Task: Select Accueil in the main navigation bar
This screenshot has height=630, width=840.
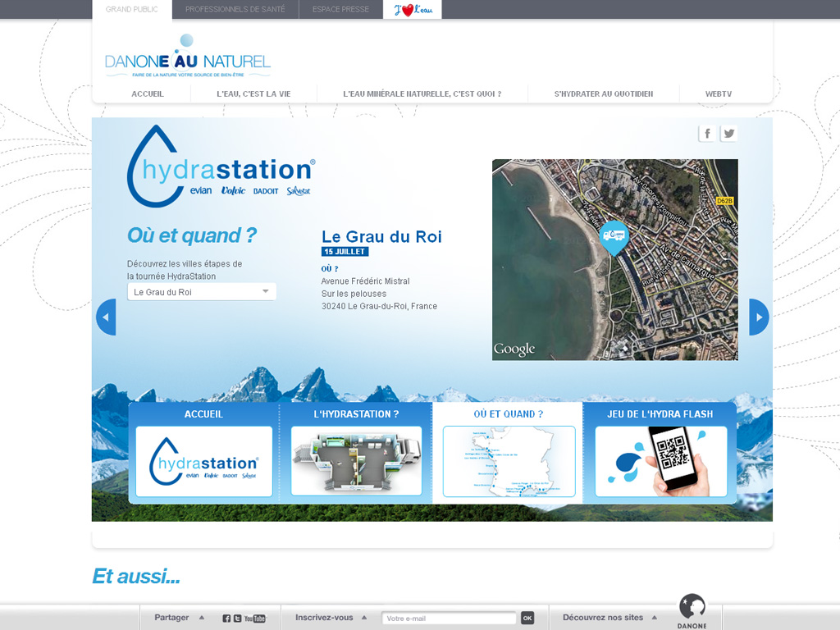Action: coord(148,94)
